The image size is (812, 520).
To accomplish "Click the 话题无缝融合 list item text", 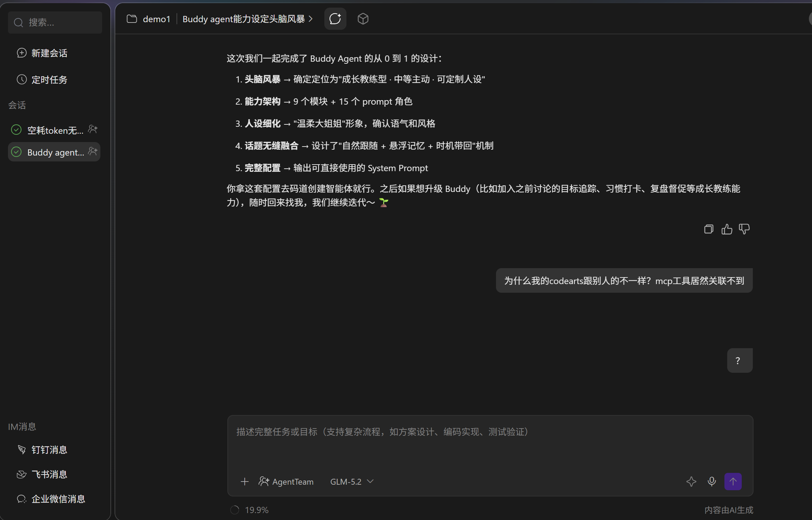I will coord(271,146).
